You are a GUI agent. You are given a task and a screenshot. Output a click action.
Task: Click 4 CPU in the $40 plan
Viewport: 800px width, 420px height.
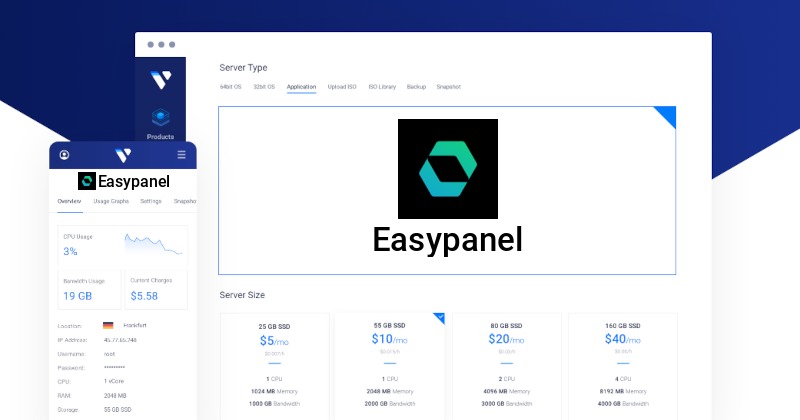coord(623,379)
